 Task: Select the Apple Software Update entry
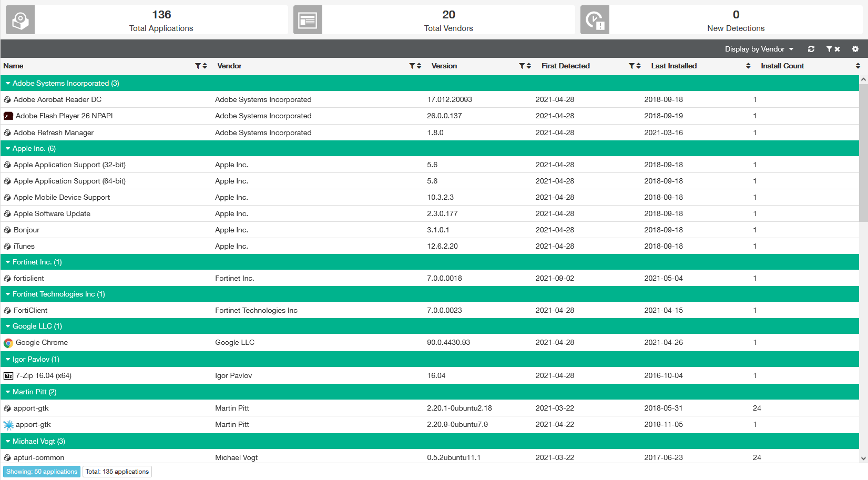pos(52,213)
